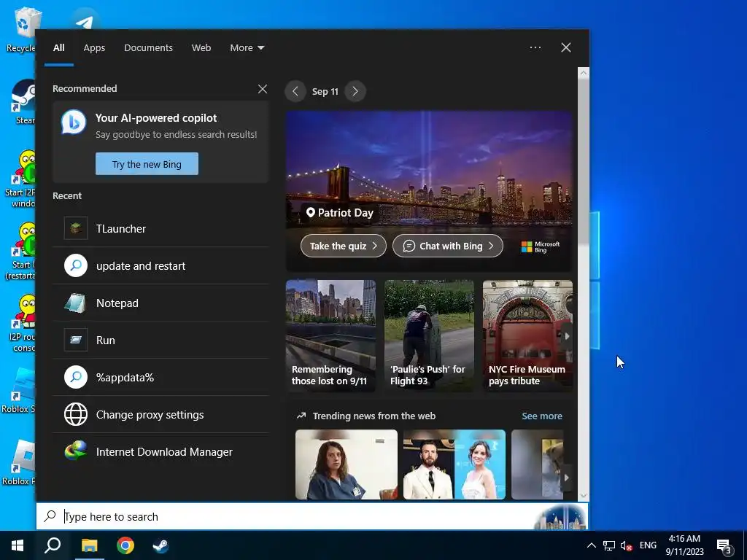Image resolution: width=747 pixels, height=560 pixels.
Task: Click the Patriot Day location label
Action: (340, 213)
